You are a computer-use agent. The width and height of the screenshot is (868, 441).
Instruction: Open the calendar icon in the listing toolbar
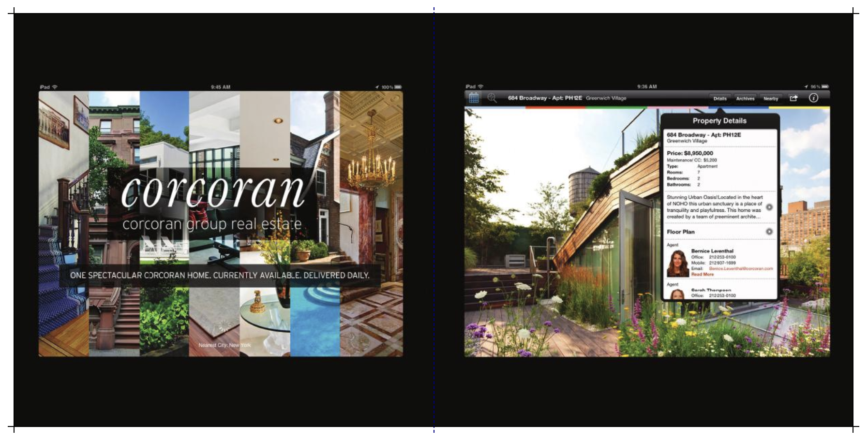click(x=474, y=98)
